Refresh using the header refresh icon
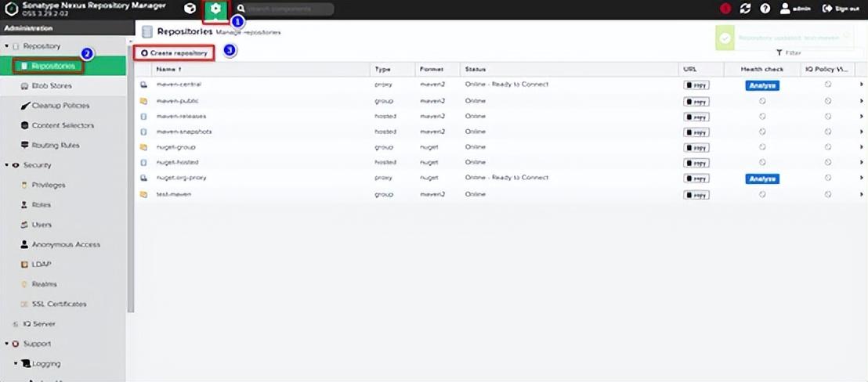 (x=745, y=9)
